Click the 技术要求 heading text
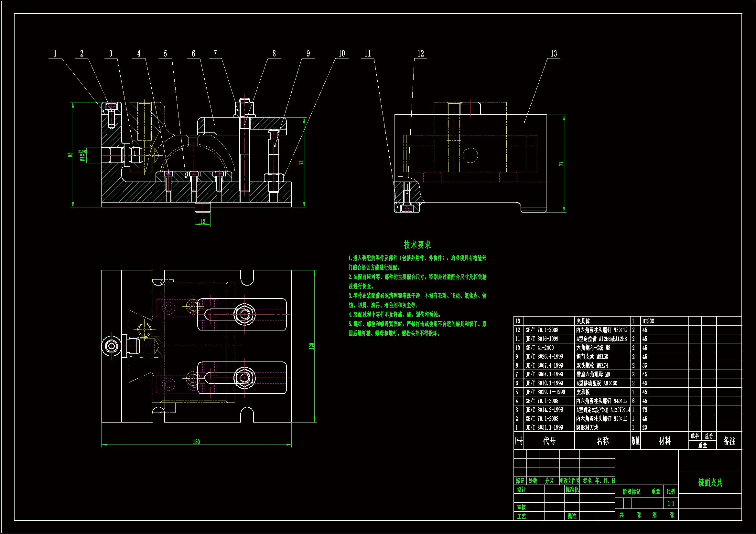 point(417,245)
